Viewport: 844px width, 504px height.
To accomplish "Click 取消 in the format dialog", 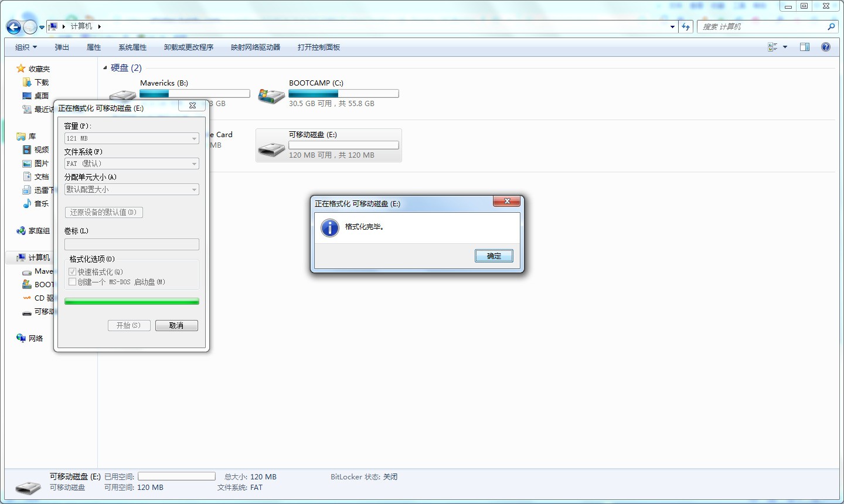I will tap(176, 325).
